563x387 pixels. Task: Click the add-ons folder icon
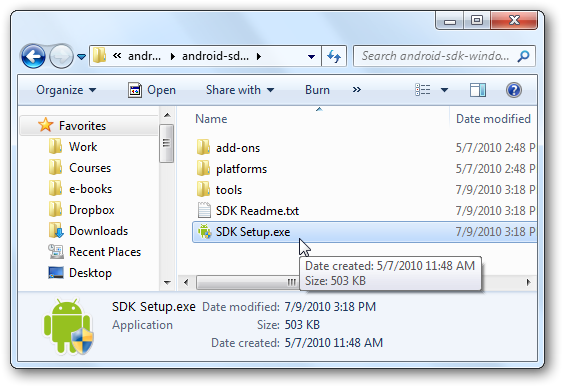pyautogui.click(x=204, y=148)
